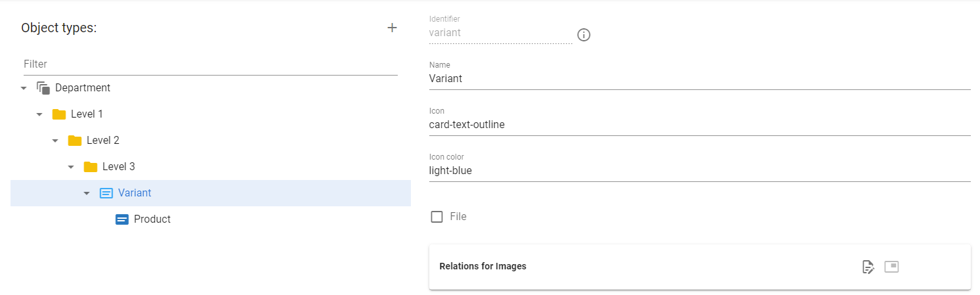Click the Icon field card-text-outline
Image resolution: width=980 pixels, height=295 pixels.
(700, 124)
